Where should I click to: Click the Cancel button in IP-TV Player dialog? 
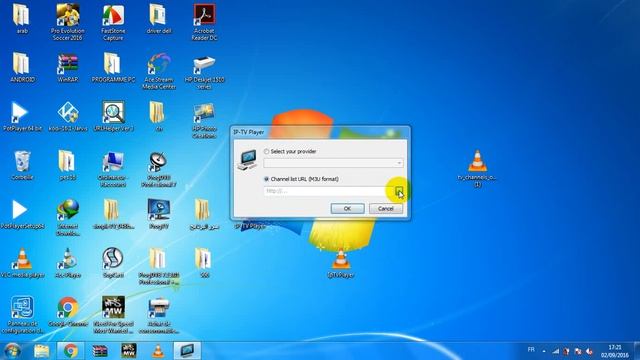click(386, 209)
